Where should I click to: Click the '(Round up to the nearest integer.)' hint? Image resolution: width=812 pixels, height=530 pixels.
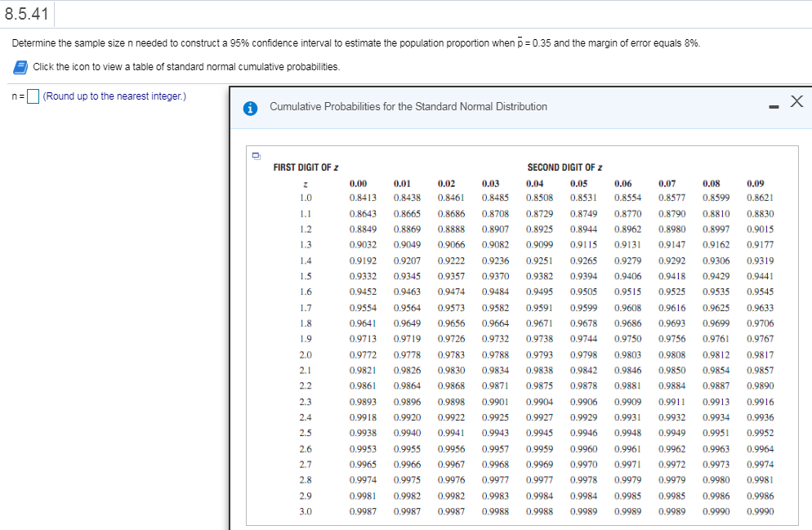pyautogui.click(x=114, y=96)
